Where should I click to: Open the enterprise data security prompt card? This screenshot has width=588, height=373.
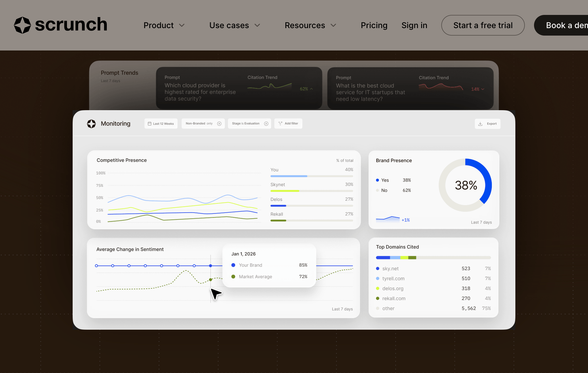coord(239,88)
